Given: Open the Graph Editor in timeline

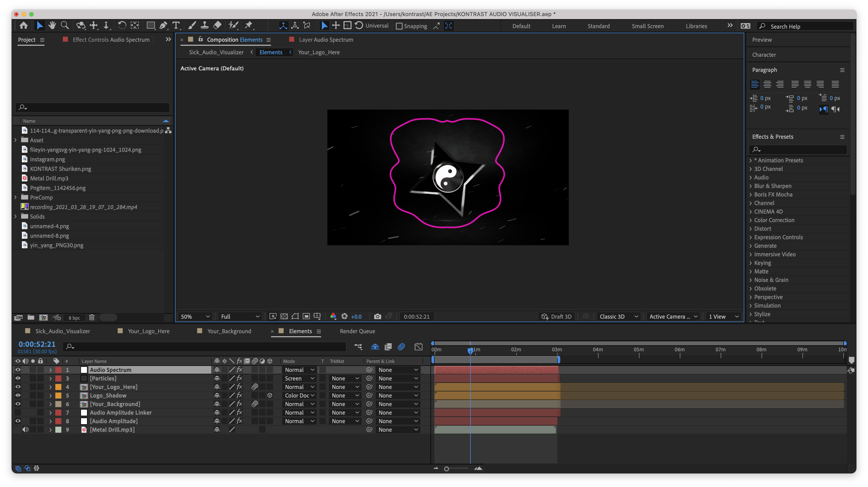Looking at the screenshot, I should pyautogui.click(x=418, y=347).
